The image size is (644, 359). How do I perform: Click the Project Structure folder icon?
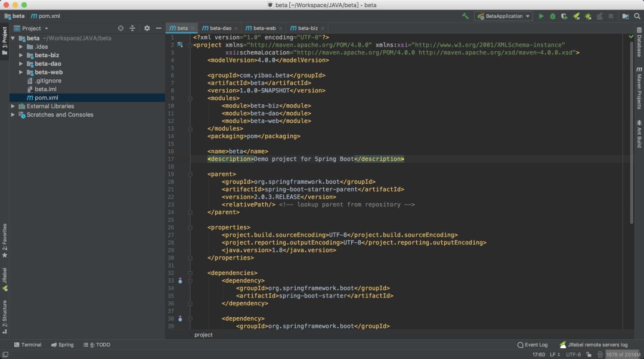[x=625, y=16]
